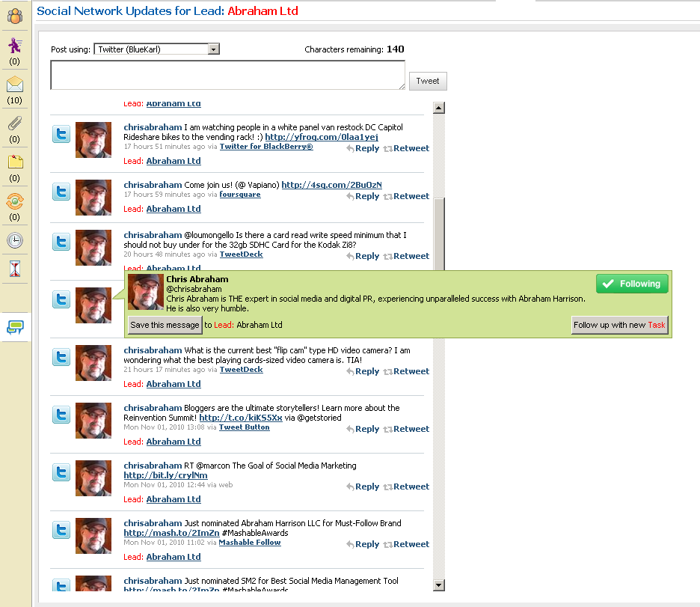Click the orange sync arrows sidebar icon
700x607 pixels.
(x=15, y=201)
